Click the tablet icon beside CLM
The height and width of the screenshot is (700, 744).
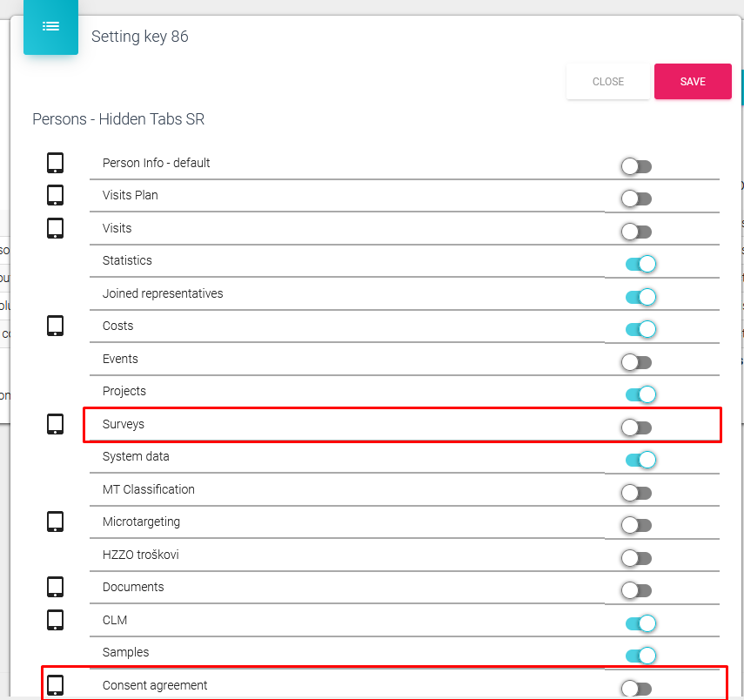pos(55,620)
